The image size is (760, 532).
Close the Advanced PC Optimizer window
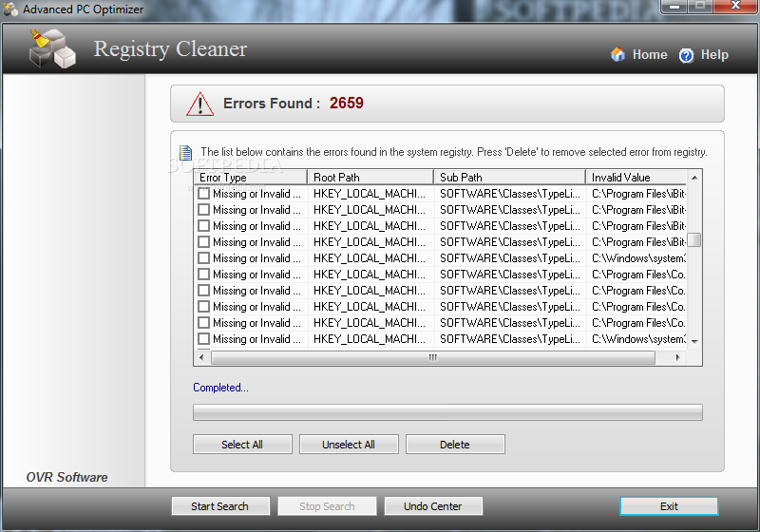coord(735,7)
